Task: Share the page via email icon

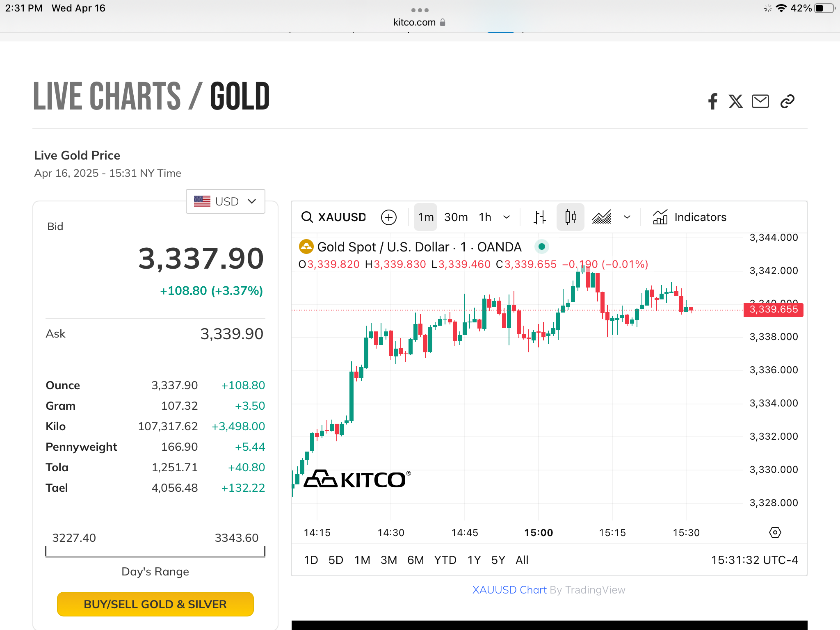Action: click(760, 101)
